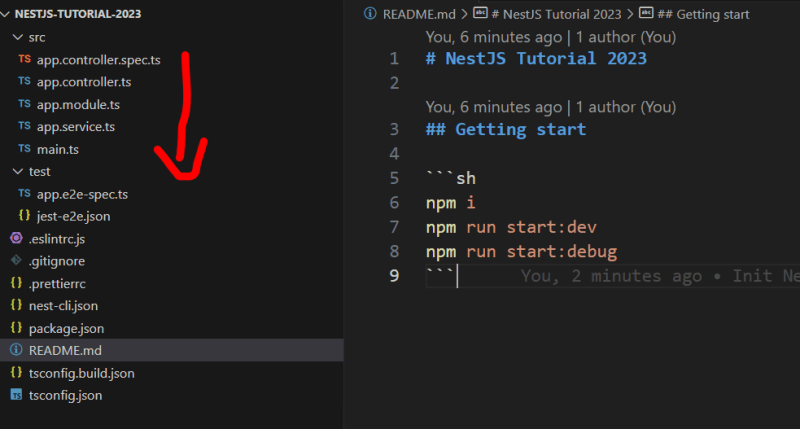Screen dimensions: 800x429
Task: Click the git icon beside .gitignore
Action: pyautogui.click(x=16, y=260)
